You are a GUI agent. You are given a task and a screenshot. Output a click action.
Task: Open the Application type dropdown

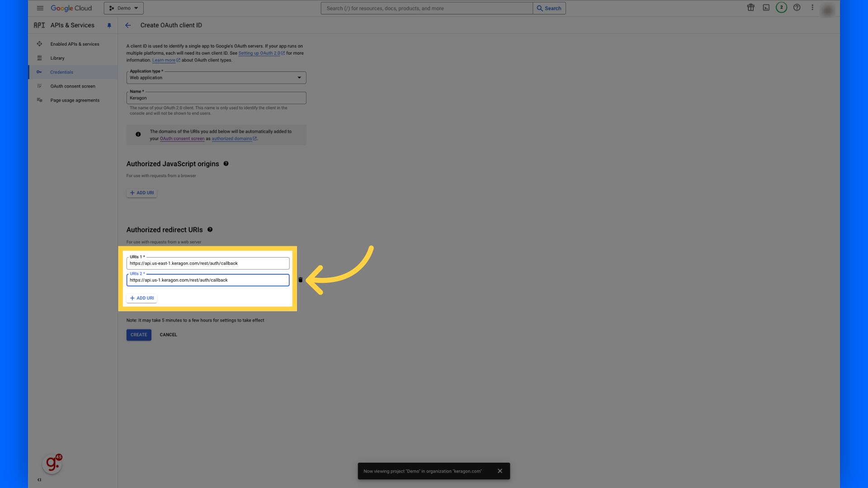point(299,77)
